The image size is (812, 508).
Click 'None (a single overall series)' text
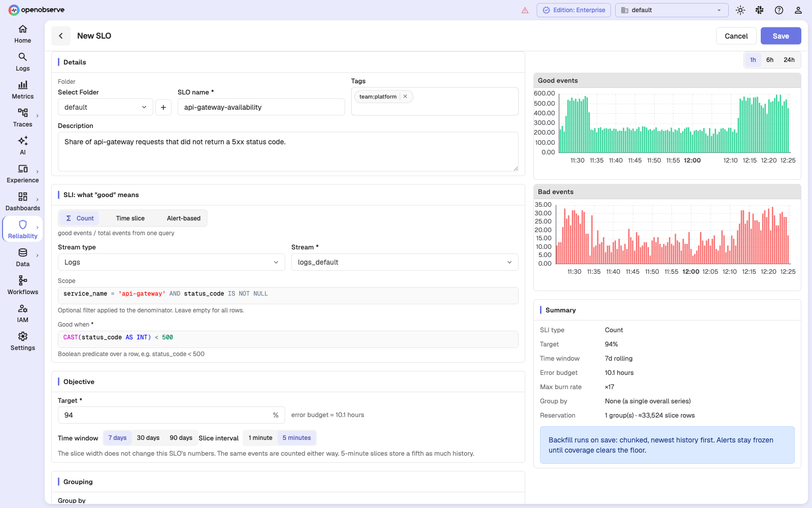pyautogui.click(x=648, y=401)
